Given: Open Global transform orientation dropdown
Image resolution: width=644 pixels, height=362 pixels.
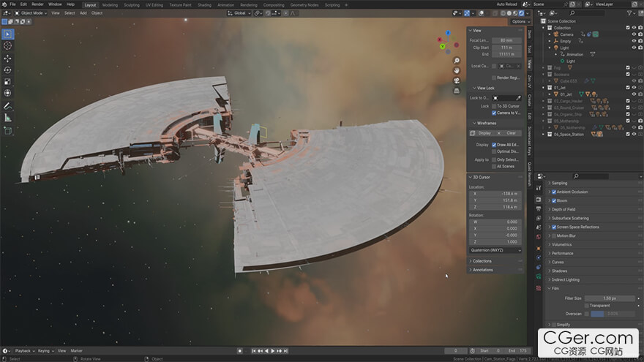Looking at the screenshot, I should (239, 13).
